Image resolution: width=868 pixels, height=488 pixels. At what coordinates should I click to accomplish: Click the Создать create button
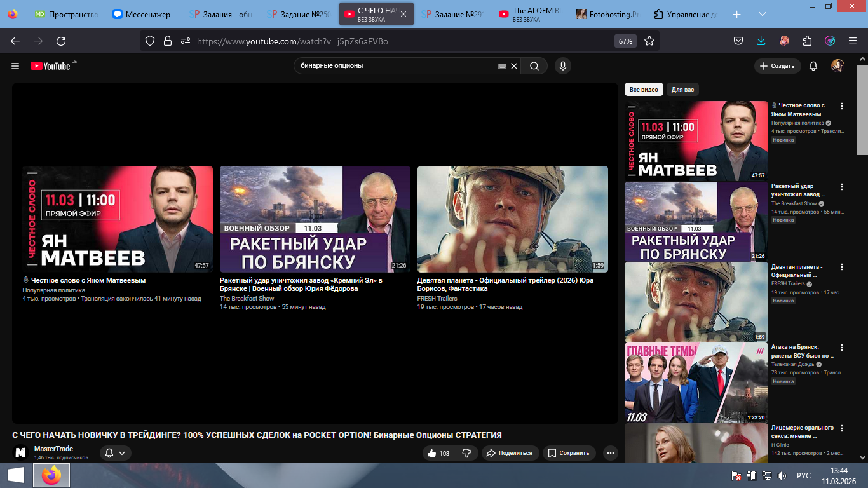tap(777, 66)
